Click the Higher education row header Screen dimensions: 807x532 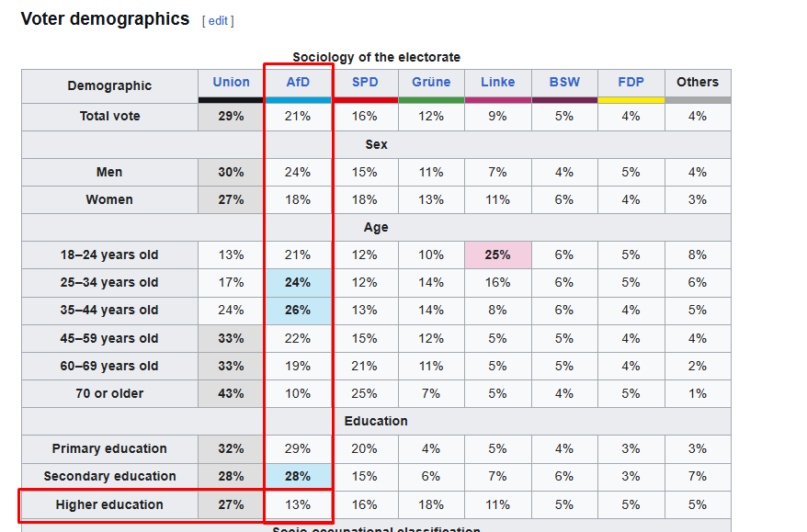[109, 504]
